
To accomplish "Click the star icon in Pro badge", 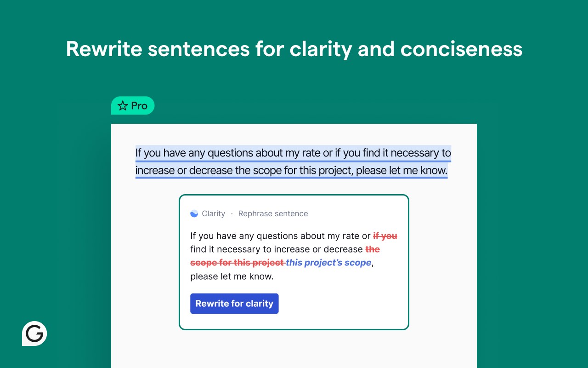I will pos(123,106).
